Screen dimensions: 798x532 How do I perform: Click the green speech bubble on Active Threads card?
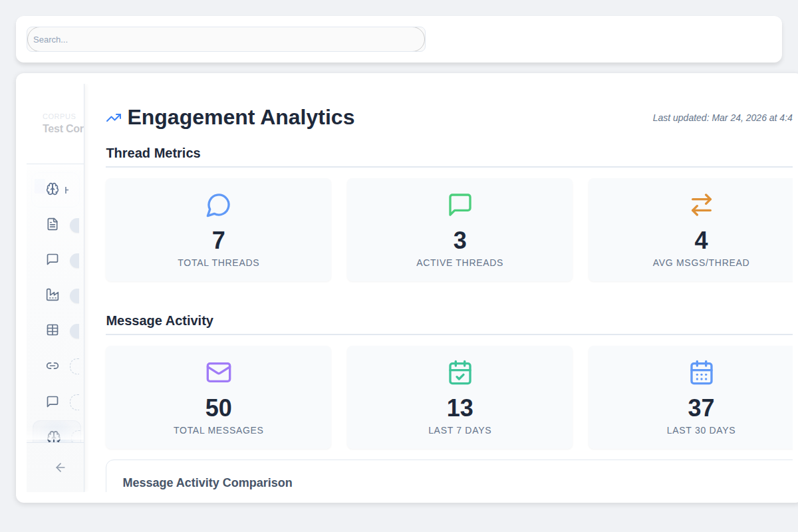(460, 205)
